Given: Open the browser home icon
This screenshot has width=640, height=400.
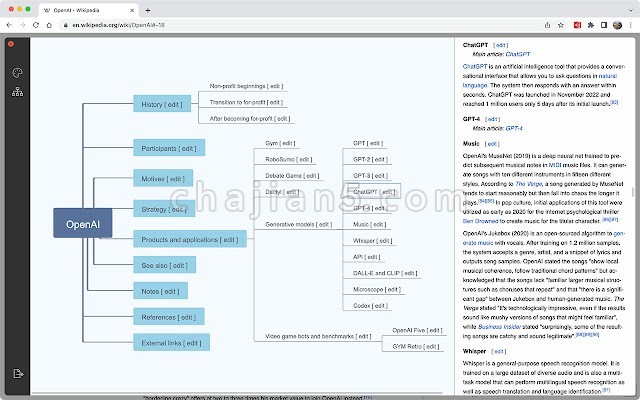Looking at the screenshot, I should tap(49, 25).
